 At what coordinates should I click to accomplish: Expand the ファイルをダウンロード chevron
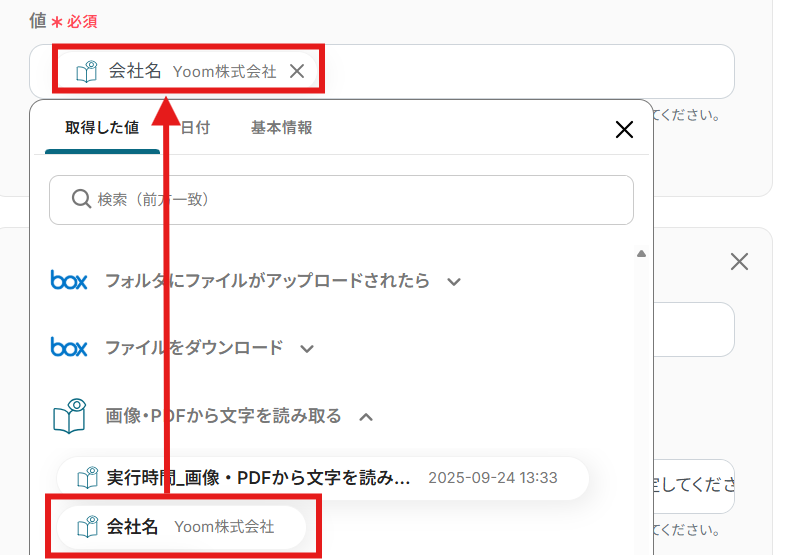pyautogui.click(x=307, y=349)
